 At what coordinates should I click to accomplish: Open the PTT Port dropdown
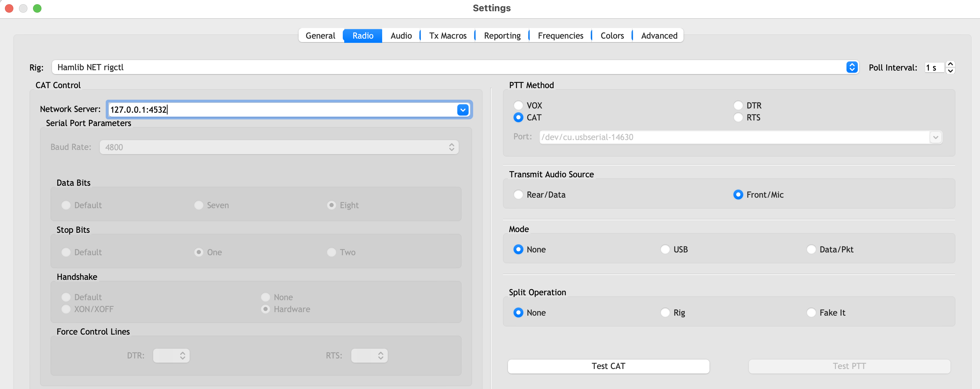tap(935, 137)
